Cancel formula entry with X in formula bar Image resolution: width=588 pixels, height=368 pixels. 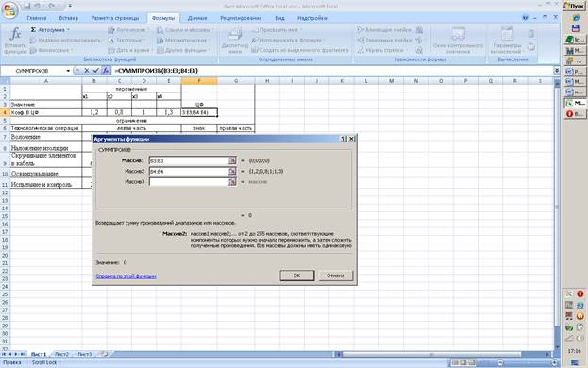87,71
